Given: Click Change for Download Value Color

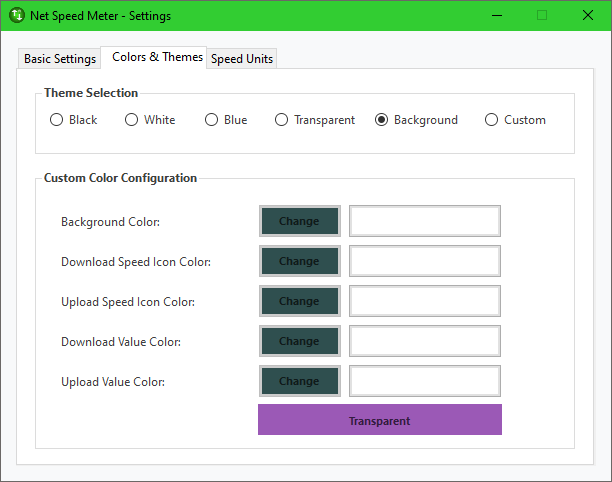Looking at the screenshot, I should 299,341.
